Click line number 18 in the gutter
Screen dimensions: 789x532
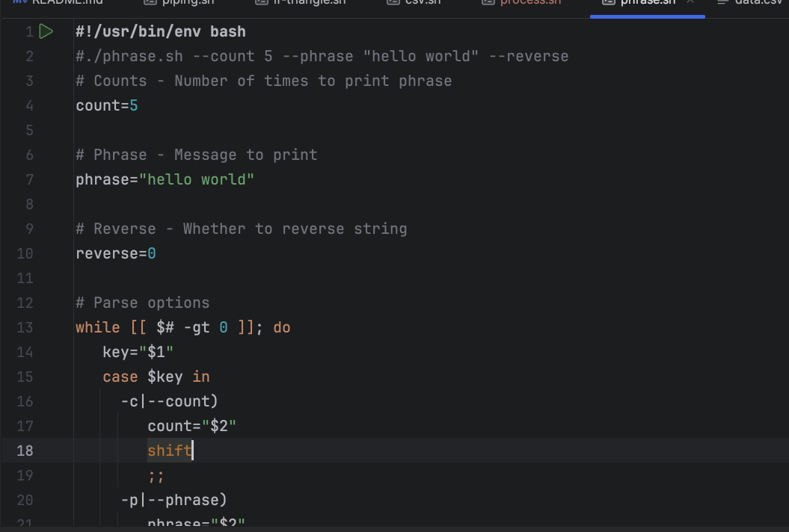[25, 451]
